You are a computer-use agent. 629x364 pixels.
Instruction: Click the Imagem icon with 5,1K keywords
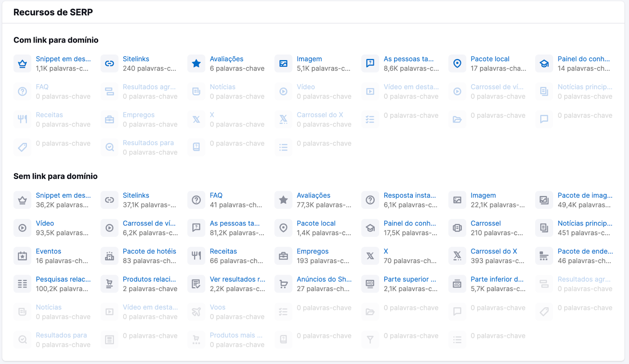(x=283, y=64)
